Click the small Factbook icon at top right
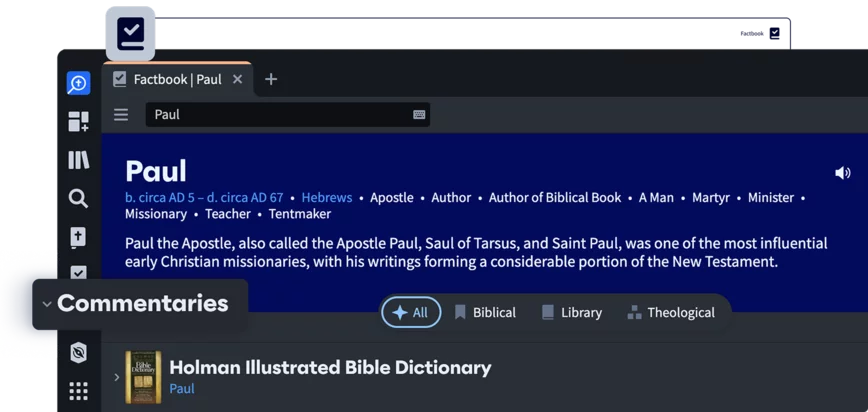 [774, 34]
